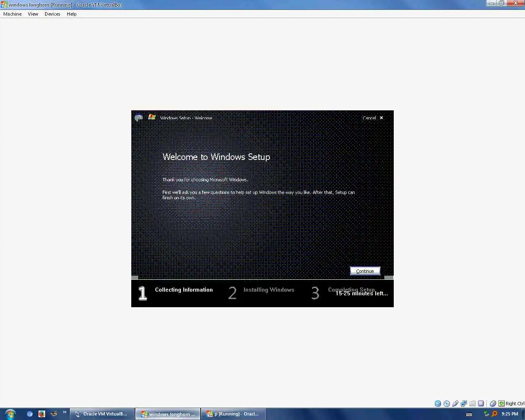
Task: Open the View menu
Action: pos(33,14)
